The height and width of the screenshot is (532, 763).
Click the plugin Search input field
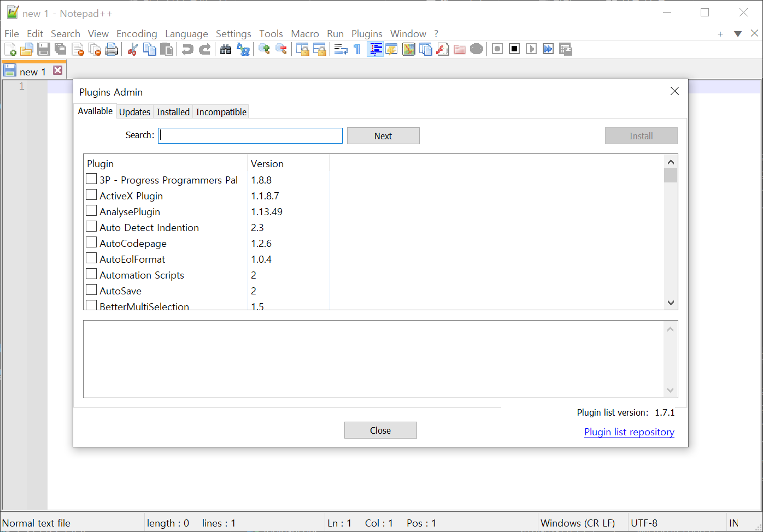250,136
